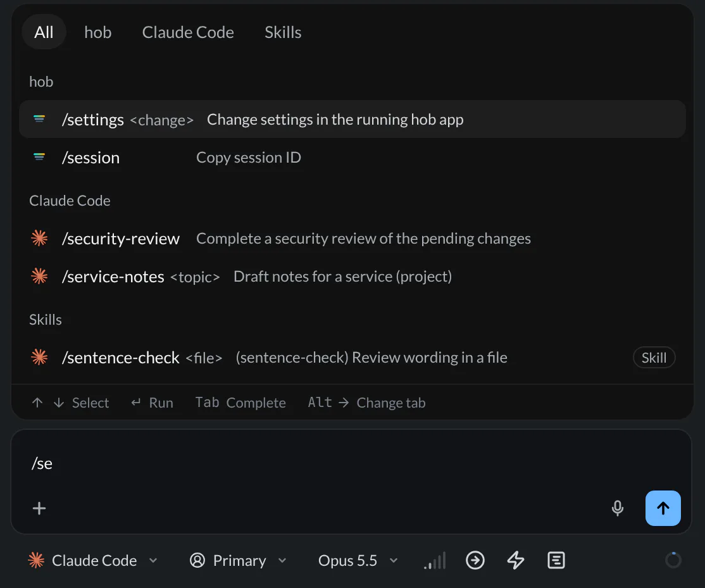Toggle the lightning bolt fast mode icon
Viewport: 705px width, 588px height.
tap(516, 561)
